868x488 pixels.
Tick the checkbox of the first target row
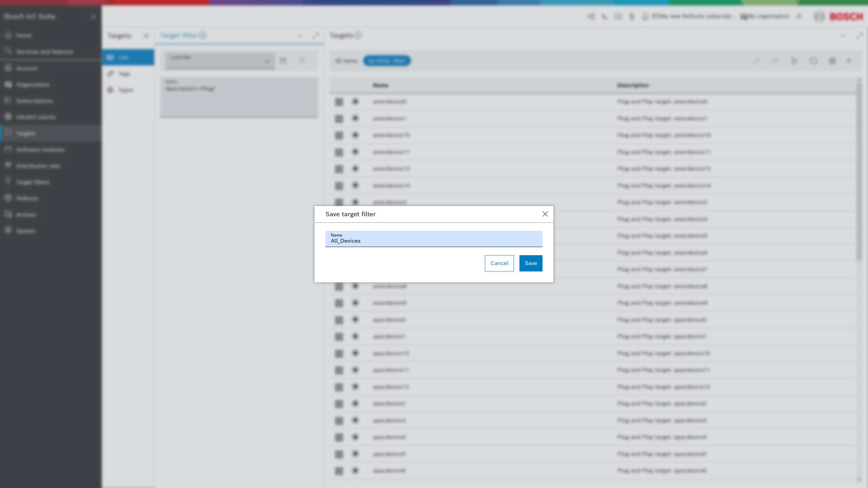339,102
